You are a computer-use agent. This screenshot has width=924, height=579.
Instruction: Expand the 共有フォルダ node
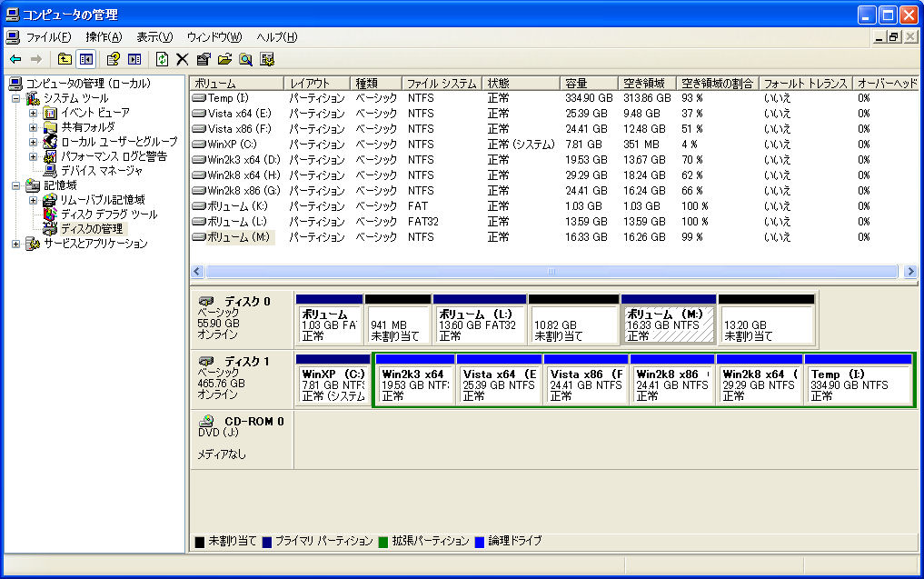(x=33, y=127)
